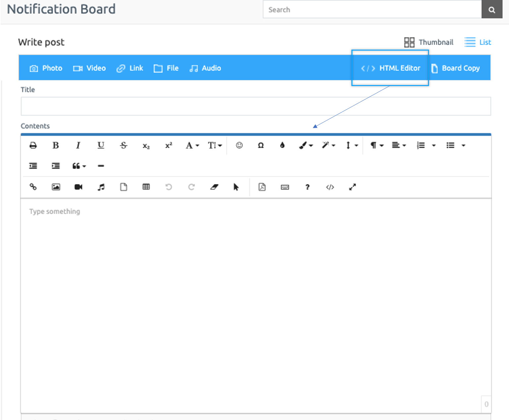This screenshot has width=509, height=420.
Task: Switch to Thumbnail view
Action: point(428,42)
